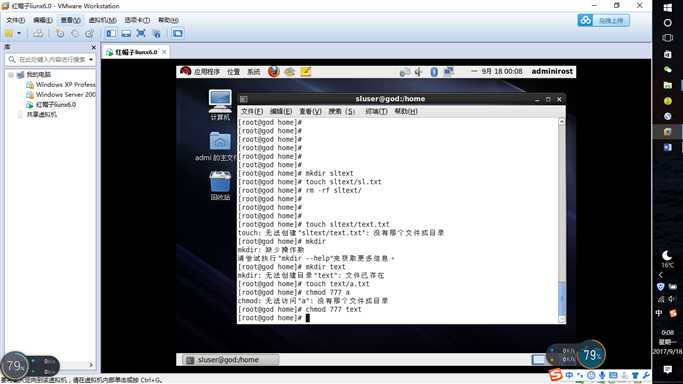
Task: Collapse the 我的电脑 tree node
Action: 11,75
